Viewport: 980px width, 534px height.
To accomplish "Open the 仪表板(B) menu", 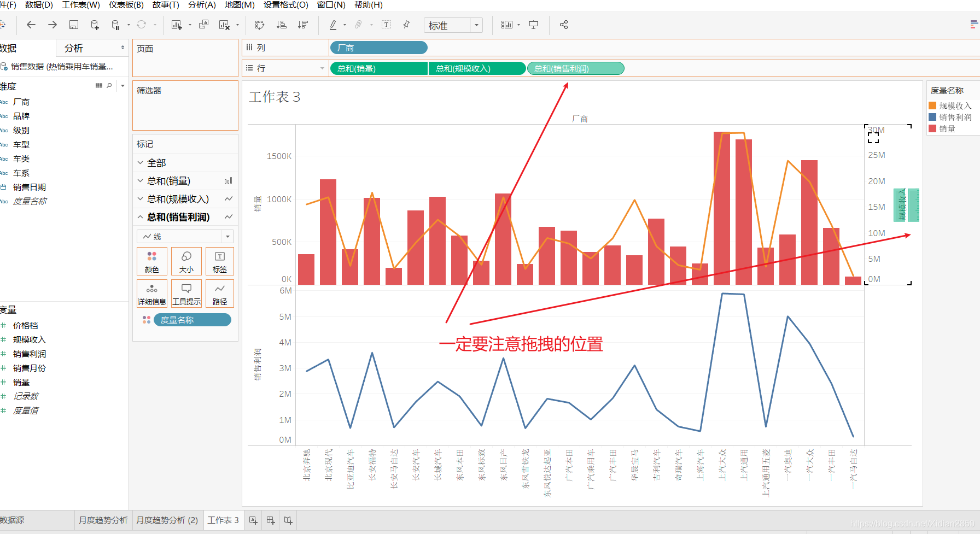I will (126, 5).
